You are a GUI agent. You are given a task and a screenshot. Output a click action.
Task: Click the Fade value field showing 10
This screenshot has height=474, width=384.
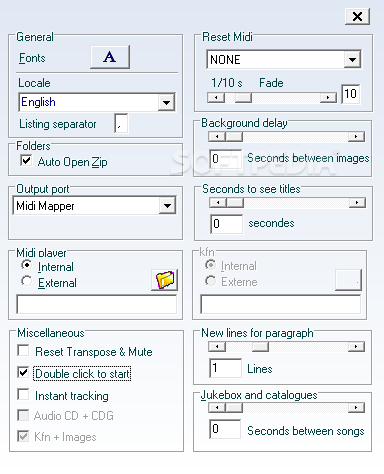coord(351,94)
